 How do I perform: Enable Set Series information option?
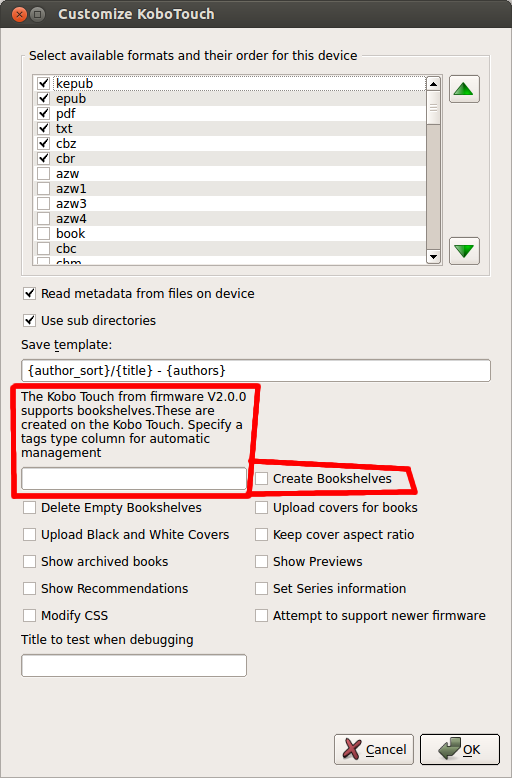click(x=261, y=588)
